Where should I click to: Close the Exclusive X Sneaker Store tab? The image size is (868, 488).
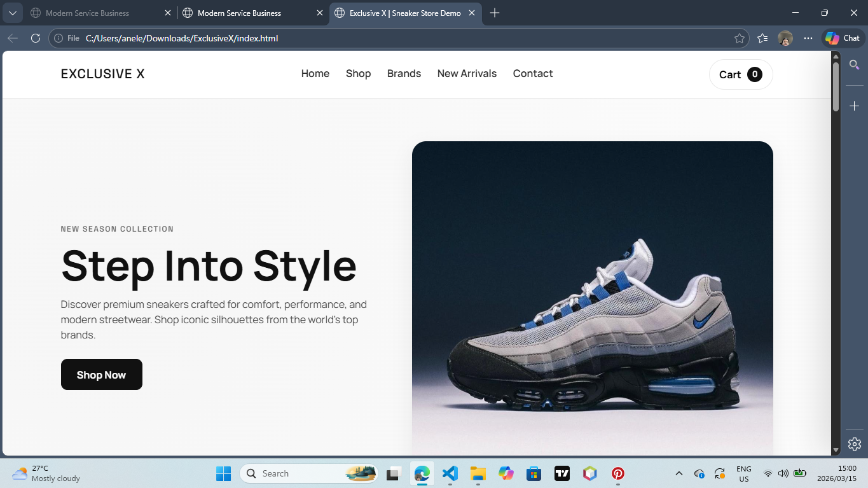pyautogui.click(x=472, y=13)
